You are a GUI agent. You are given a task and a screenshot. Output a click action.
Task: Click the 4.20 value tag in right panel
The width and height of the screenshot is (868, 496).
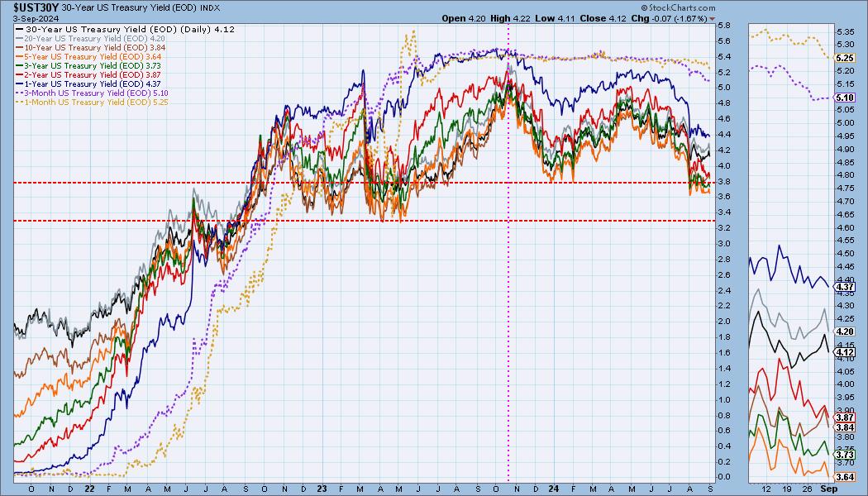pos(844,331)
